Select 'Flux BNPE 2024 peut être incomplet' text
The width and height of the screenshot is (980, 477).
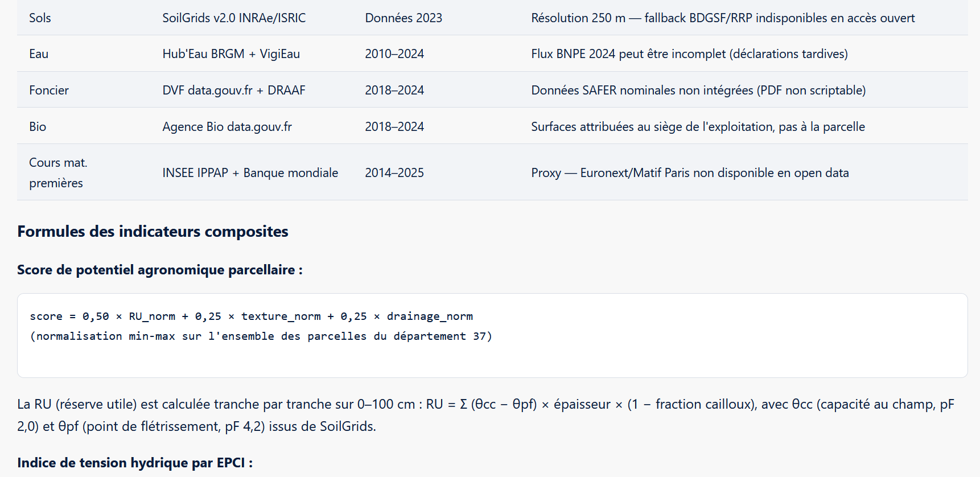point(628,54)
